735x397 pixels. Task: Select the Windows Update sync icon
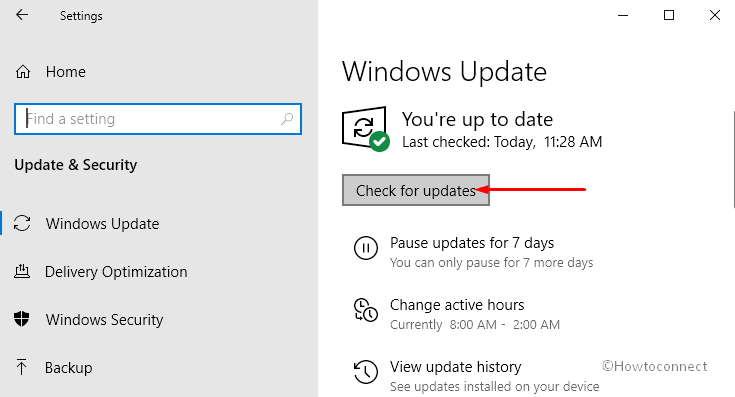coord(22,224)
